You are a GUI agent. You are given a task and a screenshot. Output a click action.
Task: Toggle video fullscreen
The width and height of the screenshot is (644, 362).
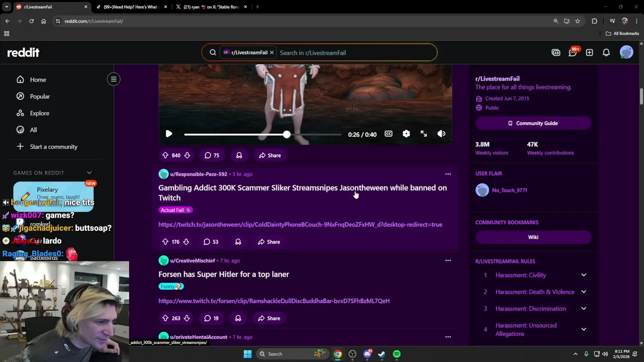(424, 134)
